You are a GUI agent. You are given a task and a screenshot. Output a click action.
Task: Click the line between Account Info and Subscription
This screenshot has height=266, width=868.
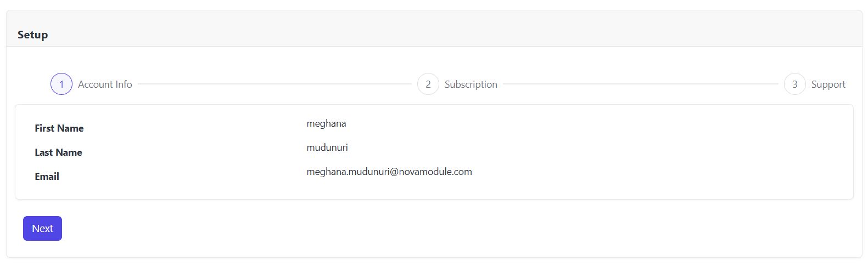(x=275, y=84)
